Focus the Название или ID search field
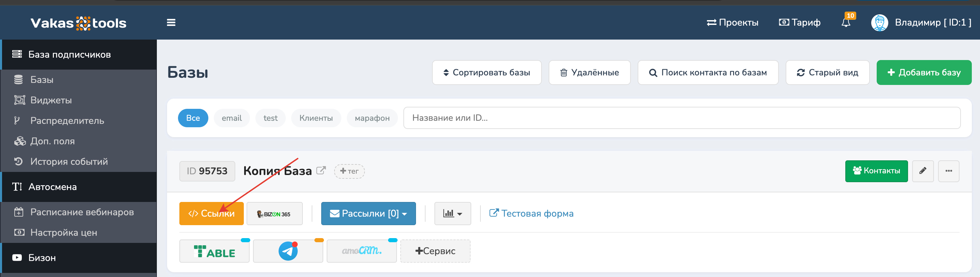Screen dimensions: 980x277 click(681, 118)
